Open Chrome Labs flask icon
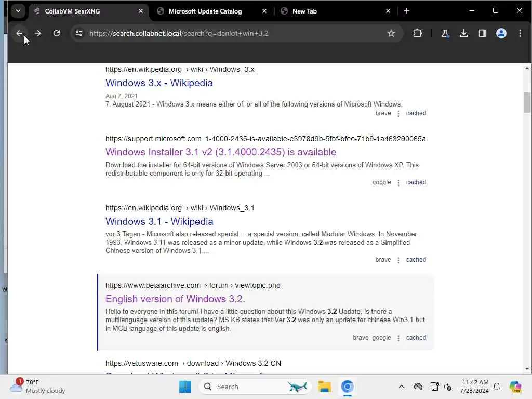This screenshot has height=399, width=532. (x=445, y=33)
